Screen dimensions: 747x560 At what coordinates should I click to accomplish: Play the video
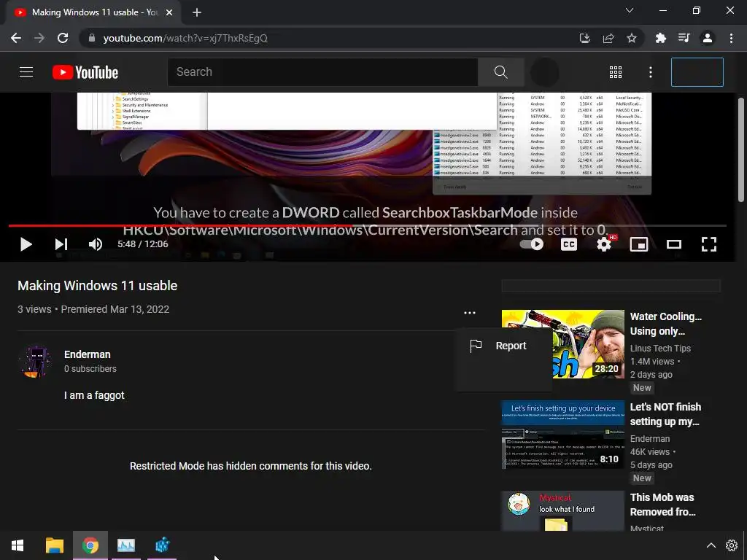(26, 244)
